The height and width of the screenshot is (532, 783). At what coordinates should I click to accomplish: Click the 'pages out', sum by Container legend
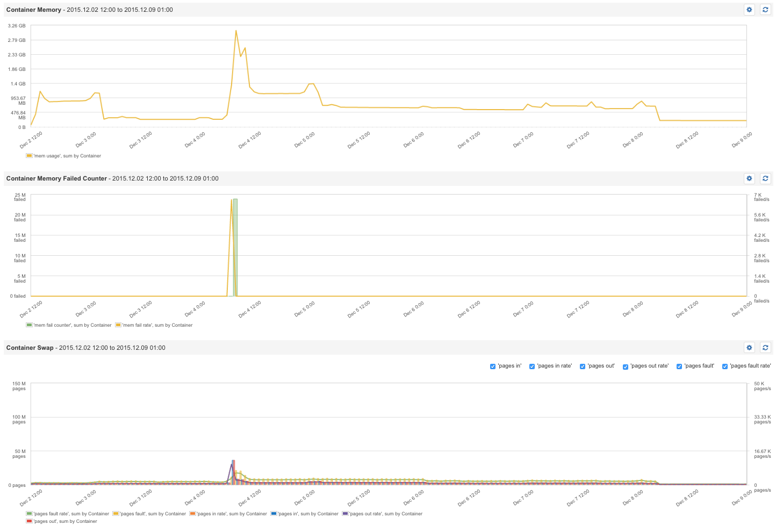62,521
